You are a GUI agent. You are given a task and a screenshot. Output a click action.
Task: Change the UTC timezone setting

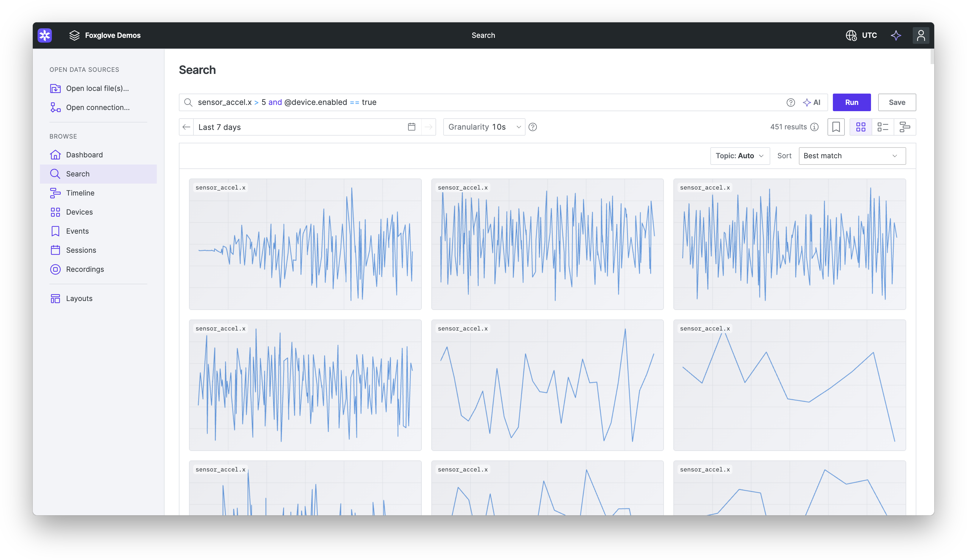[x=861, y=35]
